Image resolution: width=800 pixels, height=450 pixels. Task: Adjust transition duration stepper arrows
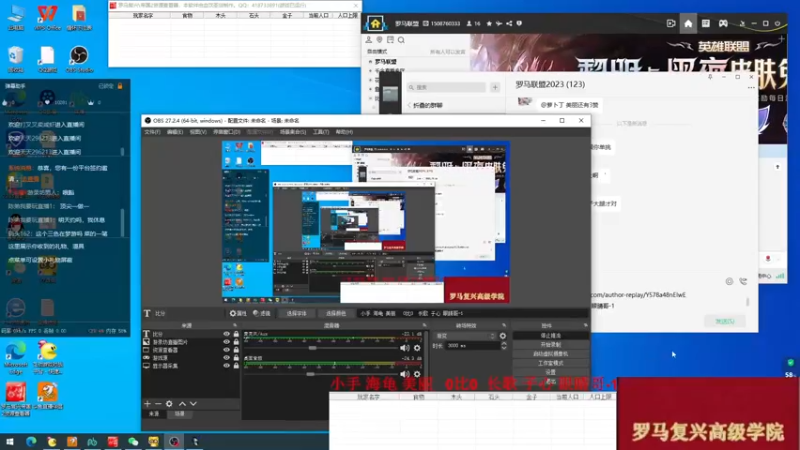pyautogui.click(x=504, y=345)
